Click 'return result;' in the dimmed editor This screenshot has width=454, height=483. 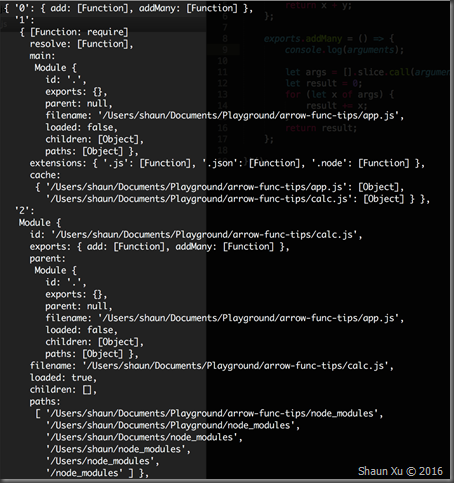321,128
